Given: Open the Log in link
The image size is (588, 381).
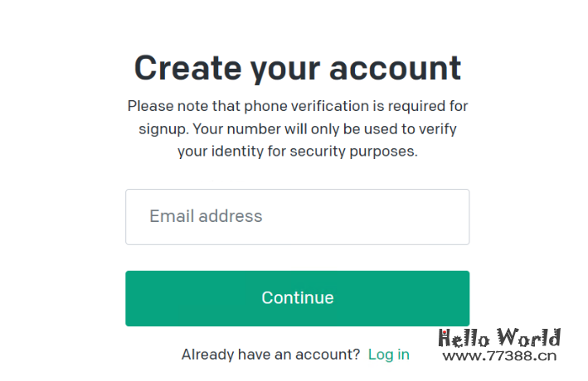Looking at the screenshot, I should point(388,354).
